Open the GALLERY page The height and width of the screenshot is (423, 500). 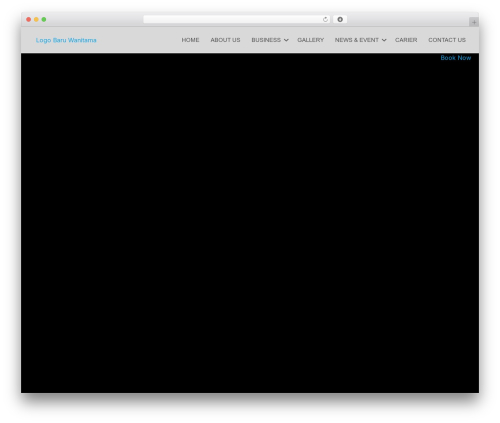pyautogui.click(x=311, y=40)
